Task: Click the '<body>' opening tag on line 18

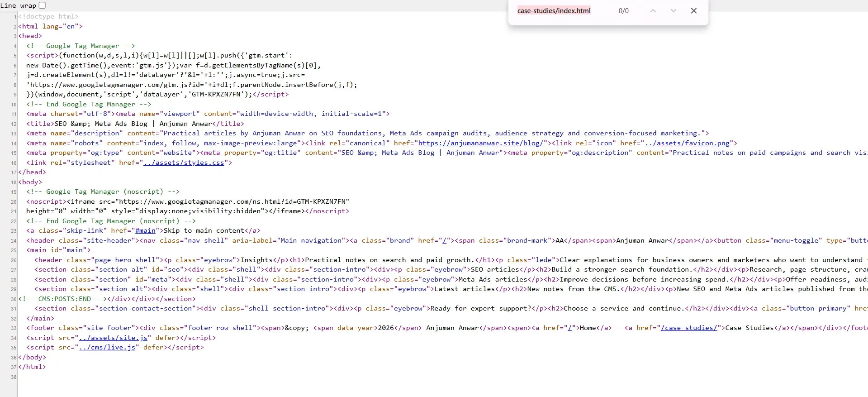Action: [30, 182]
